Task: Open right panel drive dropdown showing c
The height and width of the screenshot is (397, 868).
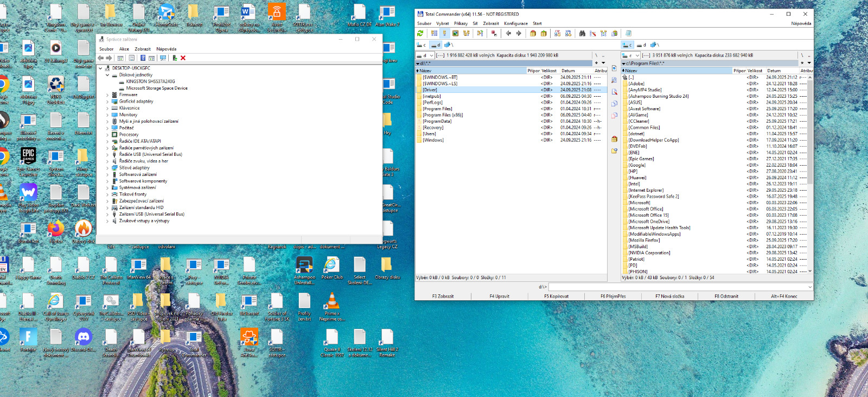Action: pyautogui.click(x=631, y=55)
